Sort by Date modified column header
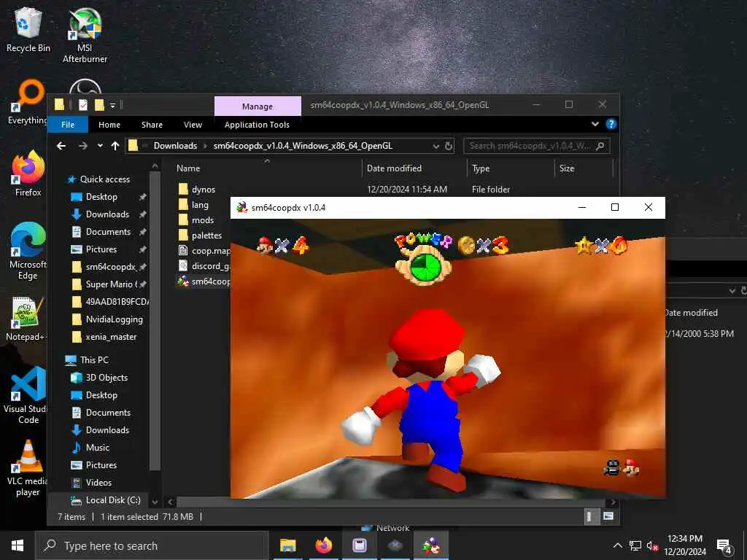This screenshot has width=747, height=560. click(x=414, y=168)
